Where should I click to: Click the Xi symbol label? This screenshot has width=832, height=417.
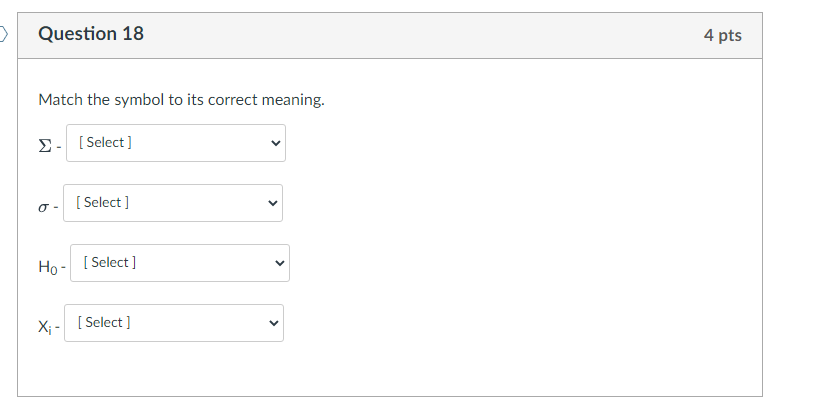[46, 325]
